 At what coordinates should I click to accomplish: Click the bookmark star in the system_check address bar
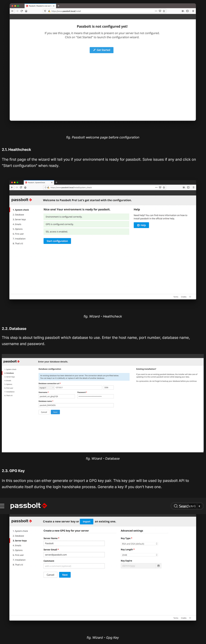[x=164, y=187]
